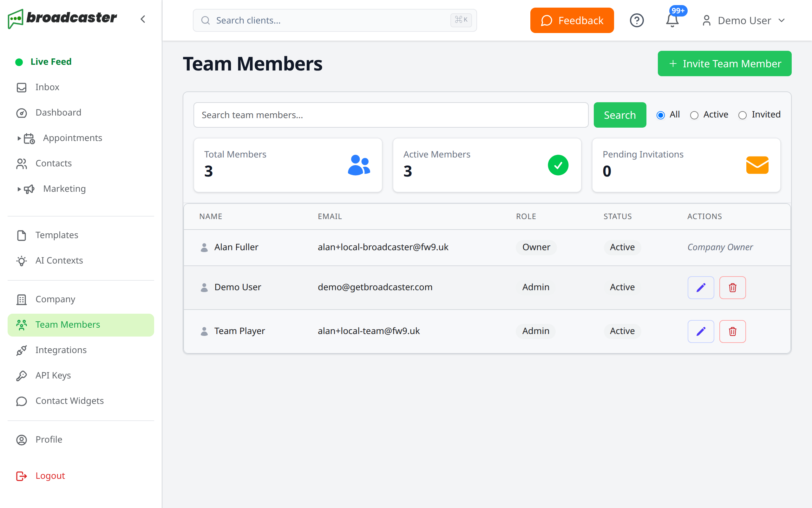Select the Active filter radio button
The height and width of the screenshot is (508, 812).
[x=694, y=115]
